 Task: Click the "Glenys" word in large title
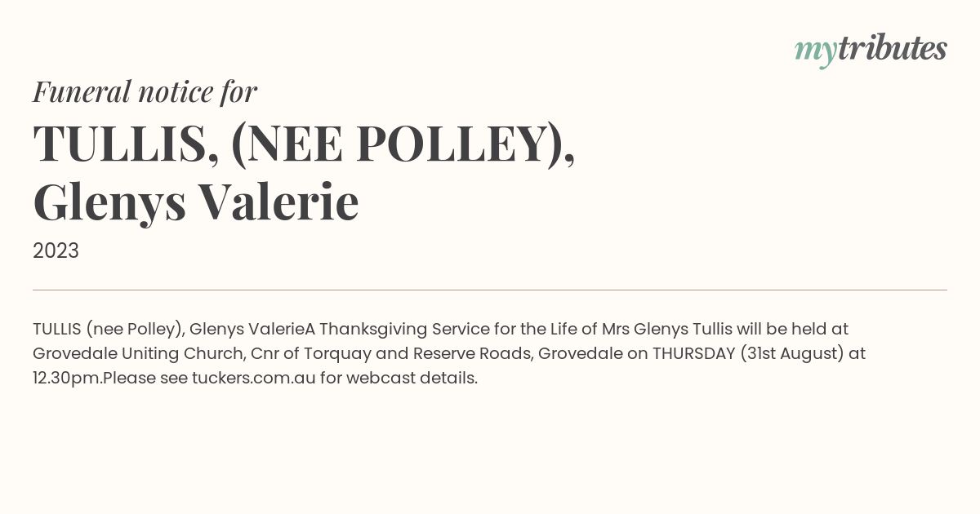pyautogui.click(x=109, y=203)
